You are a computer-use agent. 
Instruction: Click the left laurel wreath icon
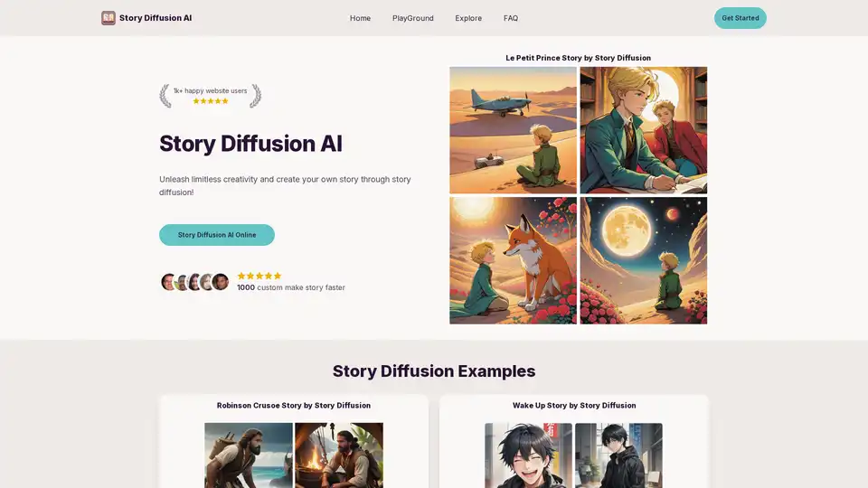(165, 96)
